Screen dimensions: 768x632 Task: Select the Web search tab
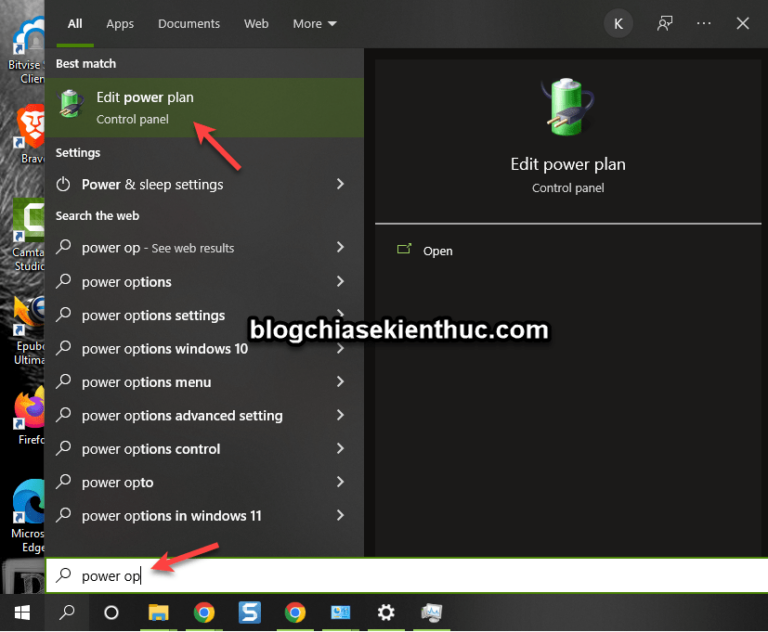coord(256,23)
